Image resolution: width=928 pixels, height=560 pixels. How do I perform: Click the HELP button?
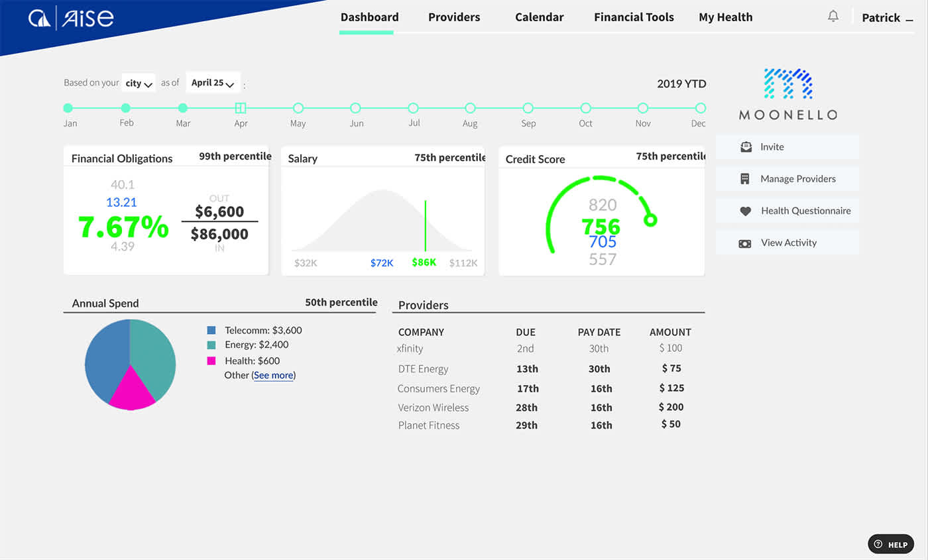(x=890, y=543)
